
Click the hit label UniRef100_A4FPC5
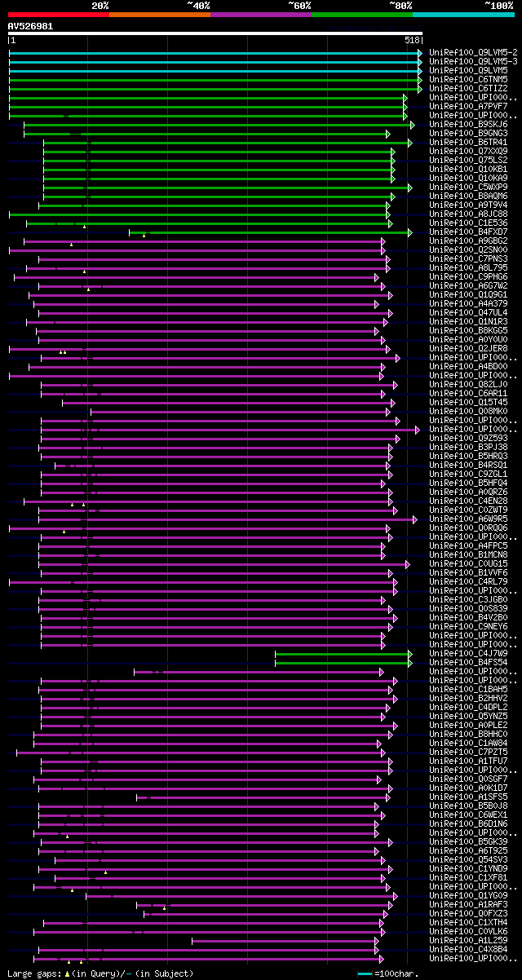tap(469, 545)
